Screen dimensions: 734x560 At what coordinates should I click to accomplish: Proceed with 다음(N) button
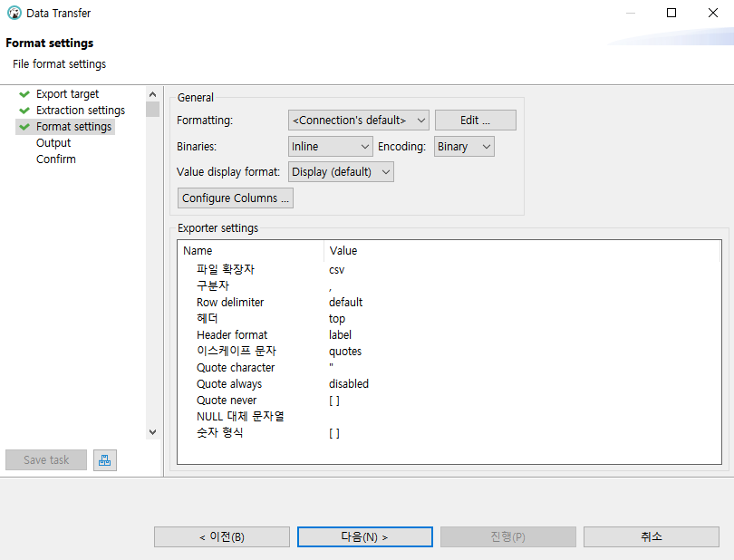click(x=365, y=537)
